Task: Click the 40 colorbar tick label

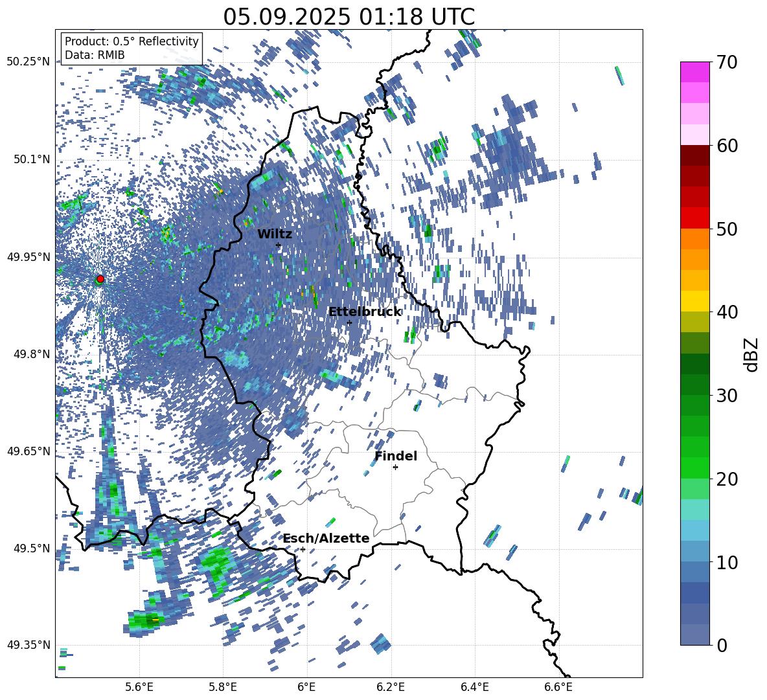Action: (727, 312)
